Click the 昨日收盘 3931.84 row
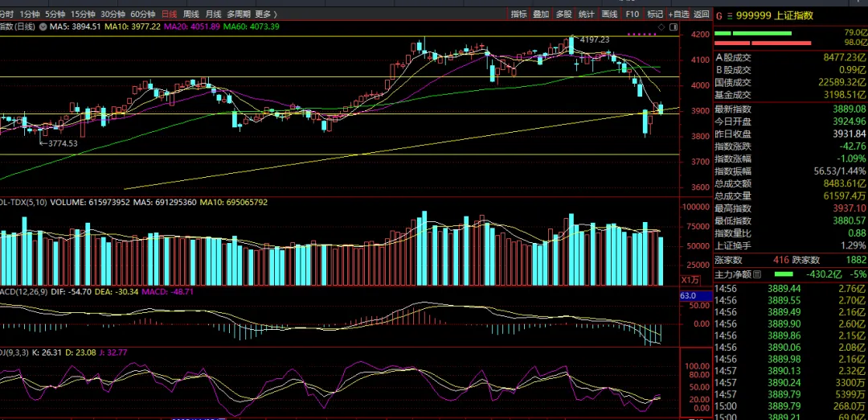 click(791, 134)
